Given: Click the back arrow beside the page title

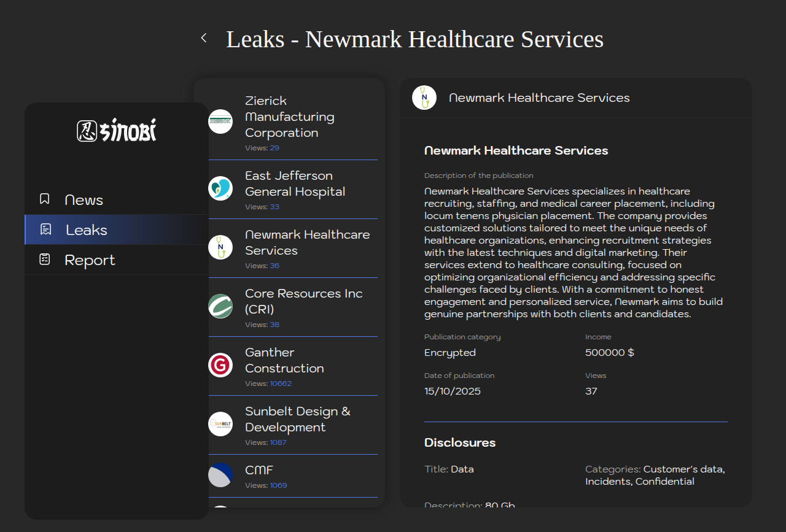Looking at the screenshot, I should click(x=204, y=38).
